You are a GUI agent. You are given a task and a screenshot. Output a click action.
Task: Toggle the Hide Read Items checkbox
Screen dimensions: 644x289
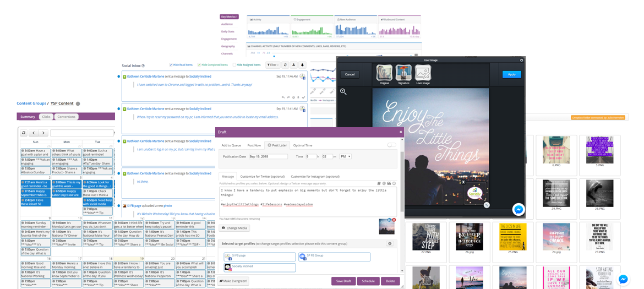(x=171, y=65)
